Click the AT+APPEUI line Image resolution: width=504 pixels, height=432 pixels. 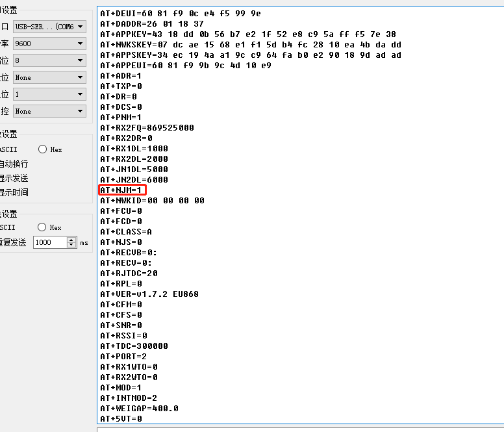tap(186, 65)
